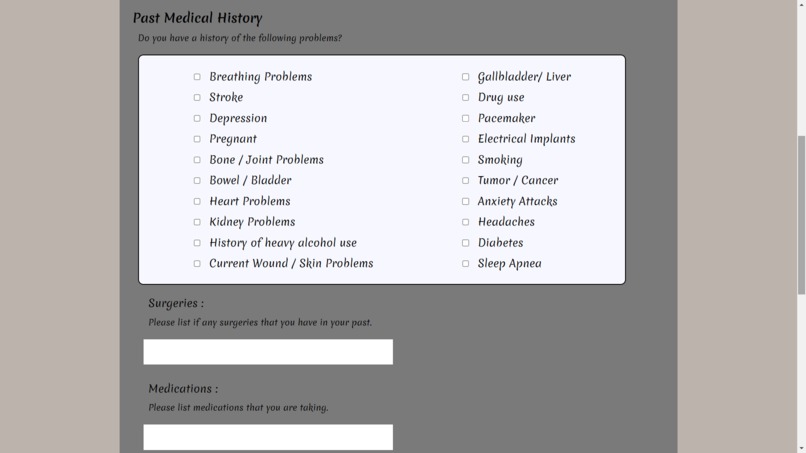This screenshot has height=453, width=806.
Task: Click the Medications : label
Action: (183, 388)
